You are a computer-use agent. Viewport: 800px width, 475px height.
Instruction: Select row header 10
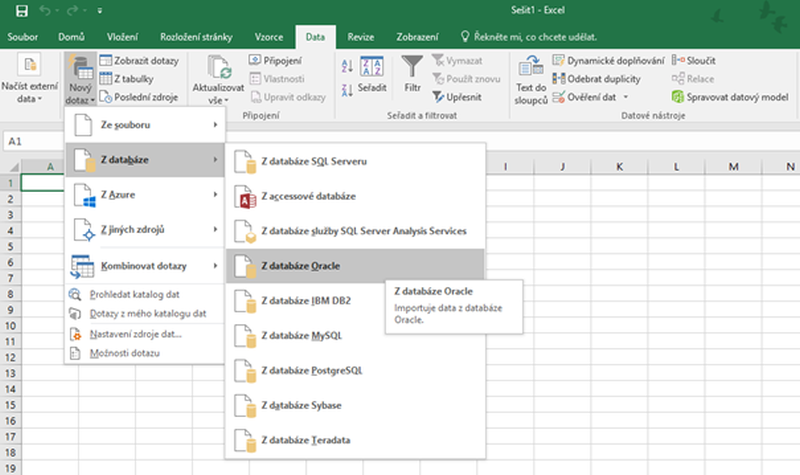(10, 326)
